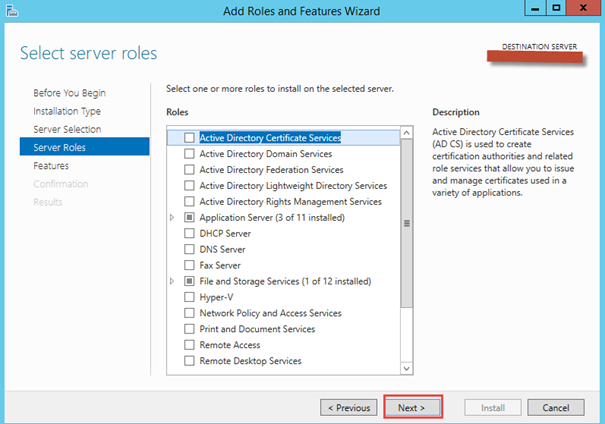Screen dimensions: 605x424
Task: Go to the Installation Type step
Action: click(x=67, y=111)
